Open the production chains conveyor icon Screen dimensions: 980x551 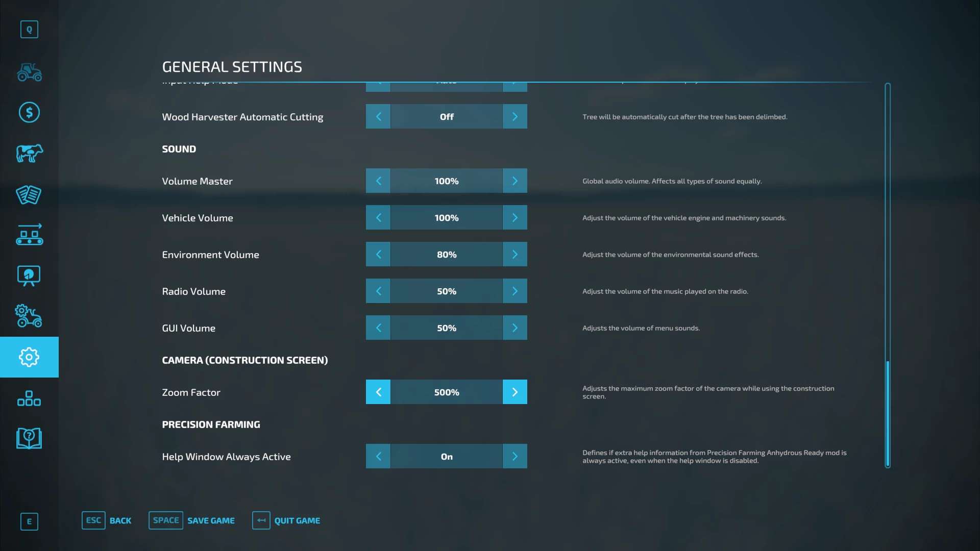coord(29,235)
